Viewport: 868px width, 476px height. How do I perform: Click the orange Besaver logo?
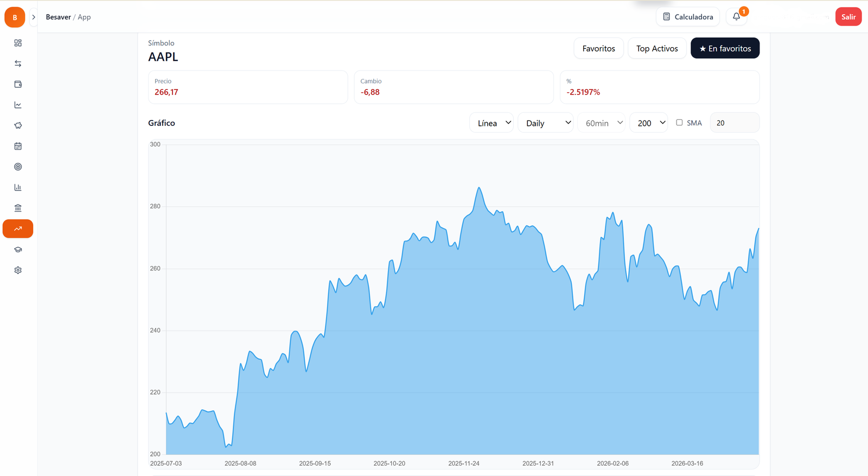click(x=15, y=17)
